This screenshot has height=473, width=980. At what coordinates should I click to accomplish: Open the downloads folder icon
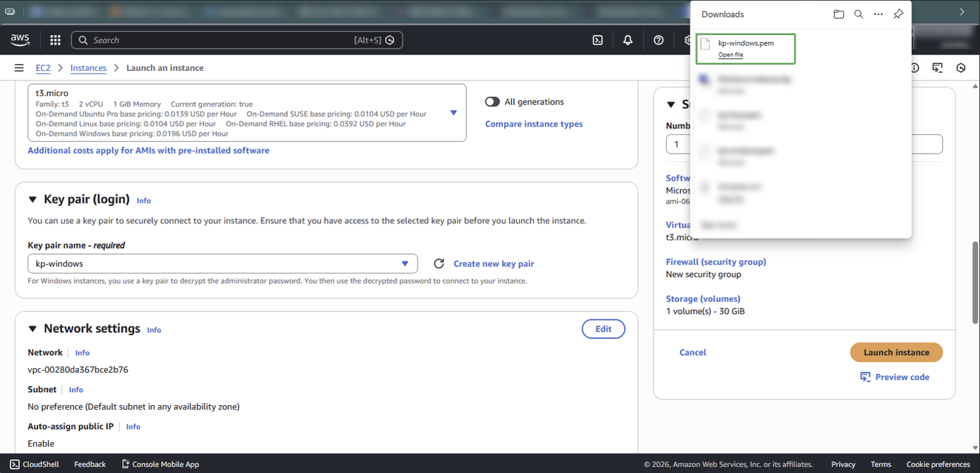pos(839,14)
